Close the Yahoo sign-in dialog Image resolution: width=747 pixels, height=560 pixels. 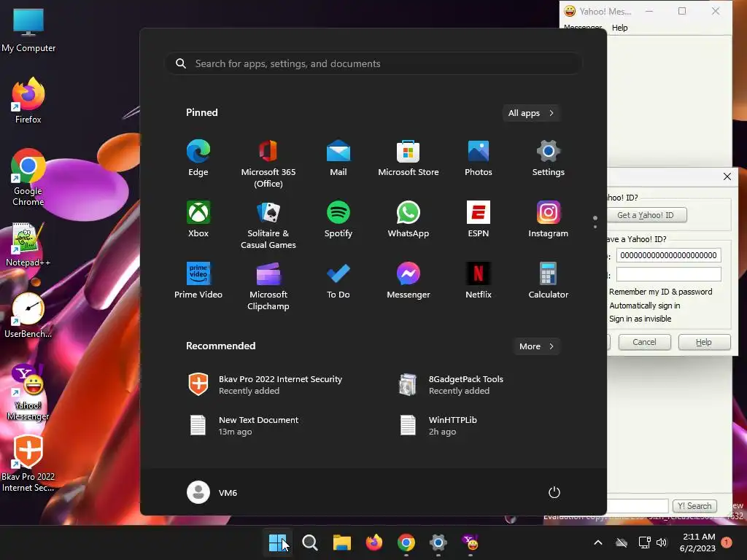727,176
